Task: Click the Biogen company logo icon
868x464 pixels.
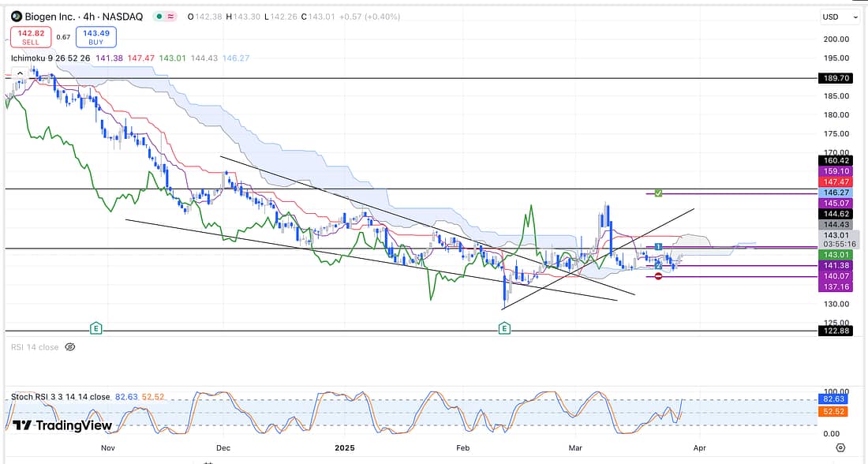Action: 17,17
